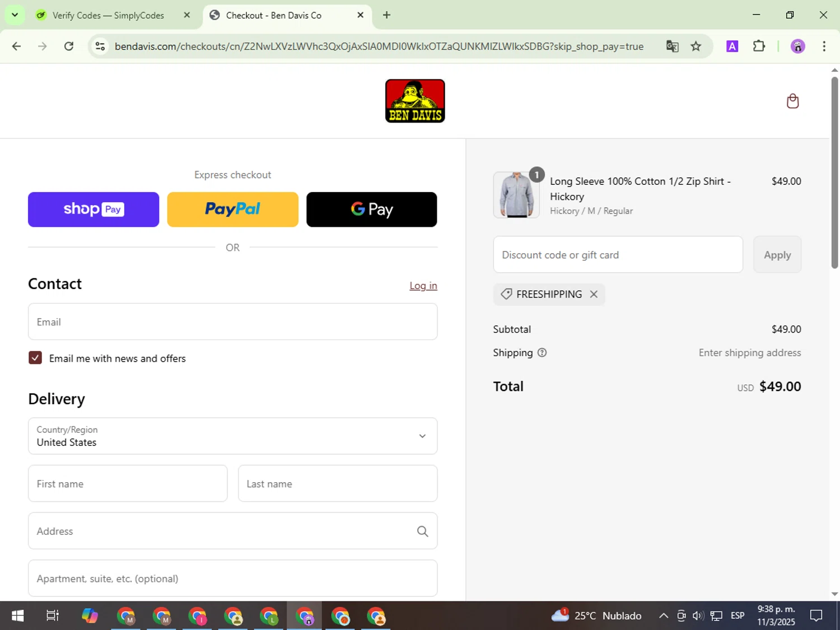
Task: Click the ESP language indicator
Action: coord(738,616)
